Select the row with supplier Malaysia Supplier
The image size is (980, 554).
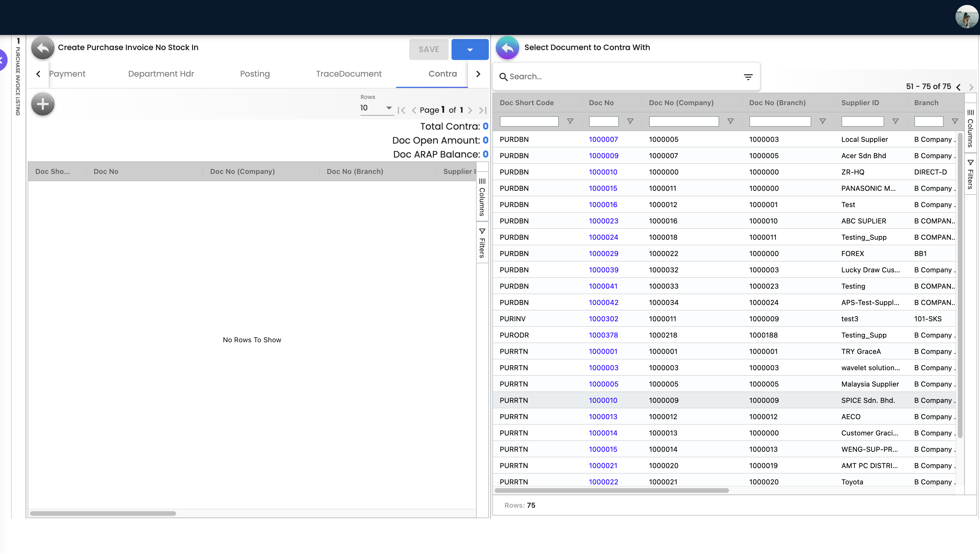click(x=724, y=384)
